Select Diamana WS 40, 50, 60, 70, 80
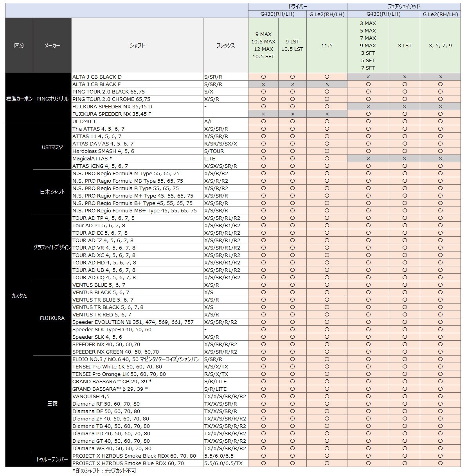 point(112,449)
